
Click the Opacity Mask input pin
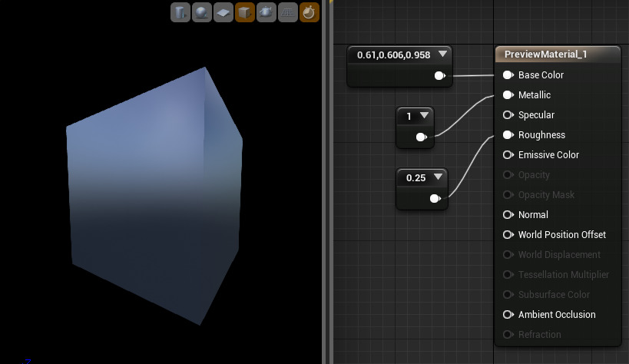[x=508, y=194]
